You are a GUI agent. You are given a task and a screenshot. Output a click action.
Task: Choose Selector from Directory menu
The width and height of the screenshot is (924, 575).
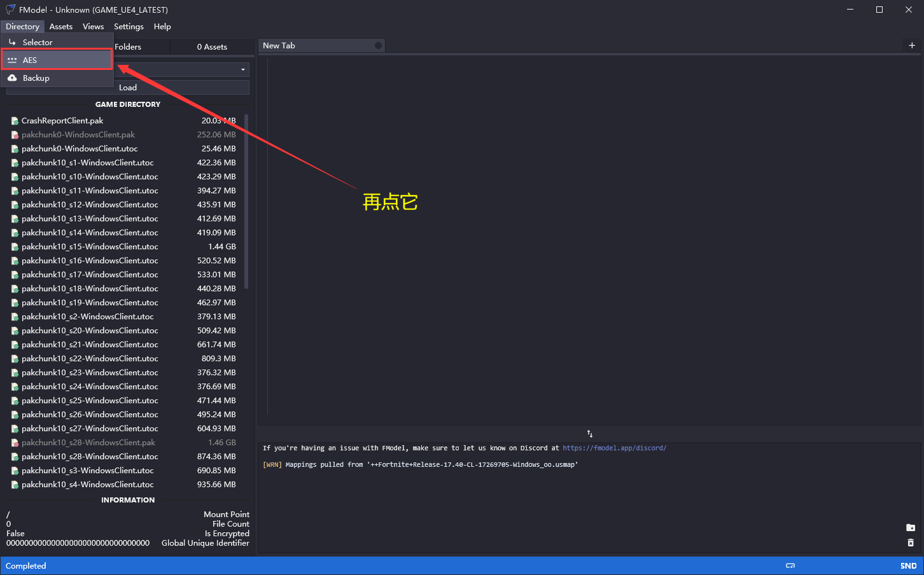point(57,42)
